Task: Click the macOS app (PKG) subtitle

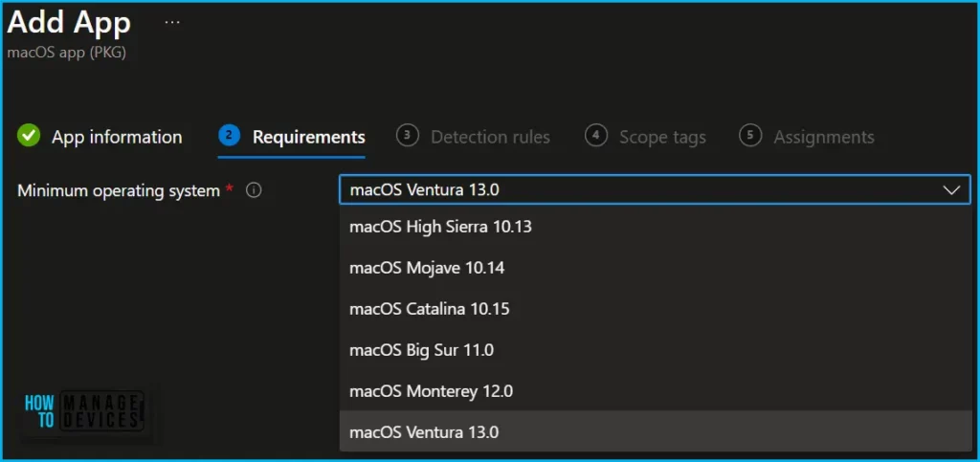Action: coord(67,53)
